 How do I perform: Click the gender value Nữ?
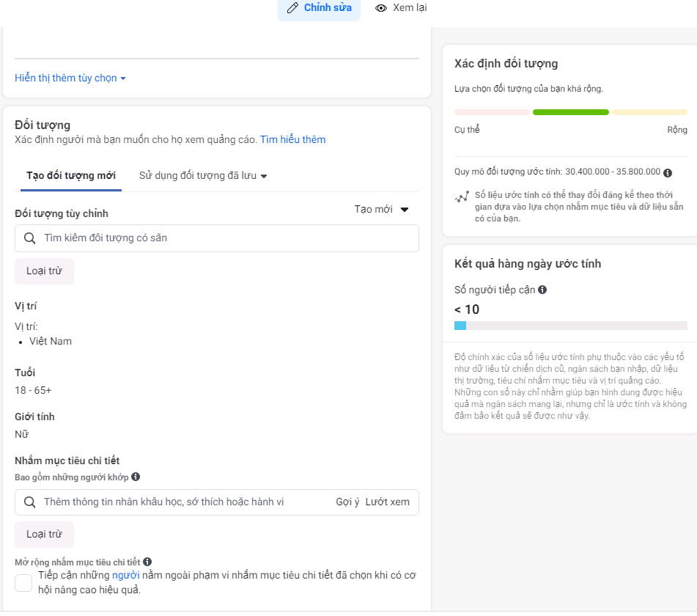(21, 434)
